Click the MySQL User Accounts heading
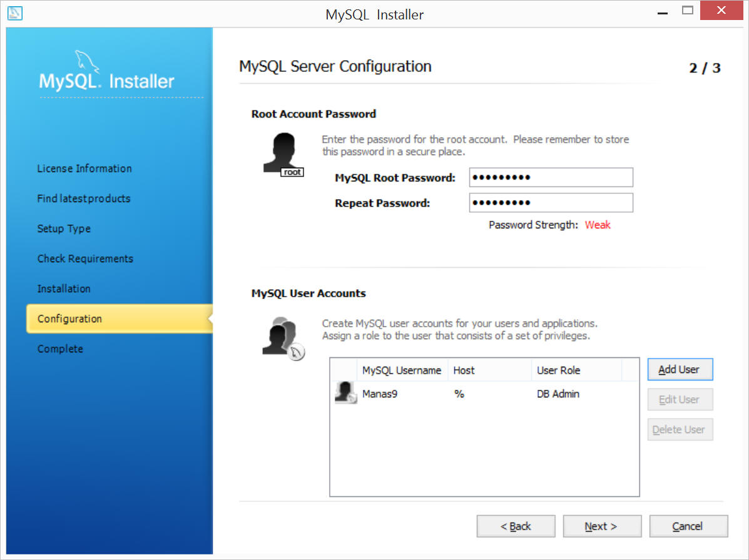 tap(308, 293)
